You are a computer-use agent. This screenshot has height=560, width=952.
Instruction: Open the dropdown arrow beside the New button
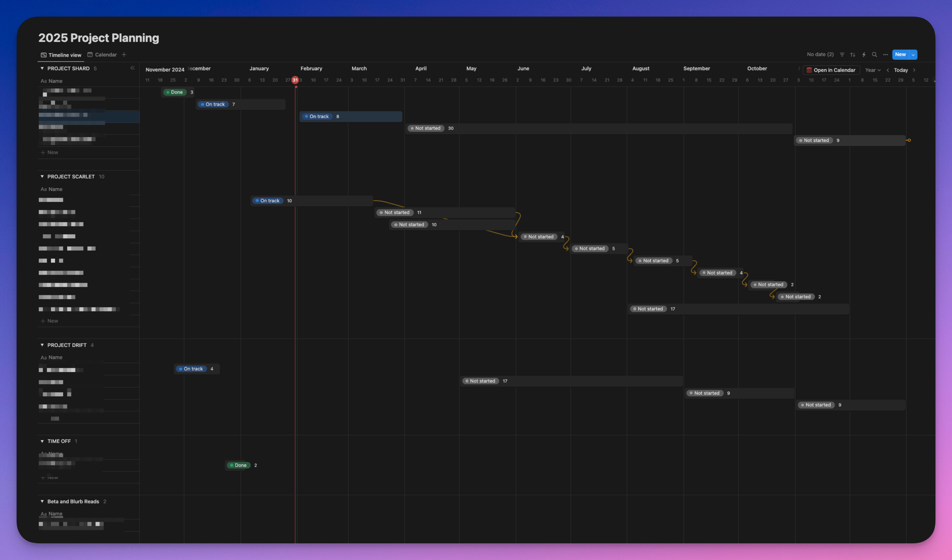click(913, 55)
